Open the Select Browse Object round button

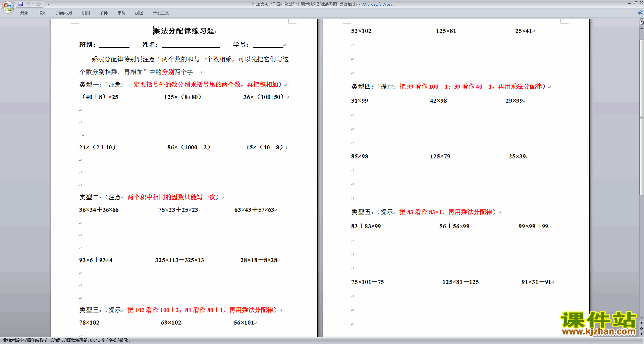[641, 328]
